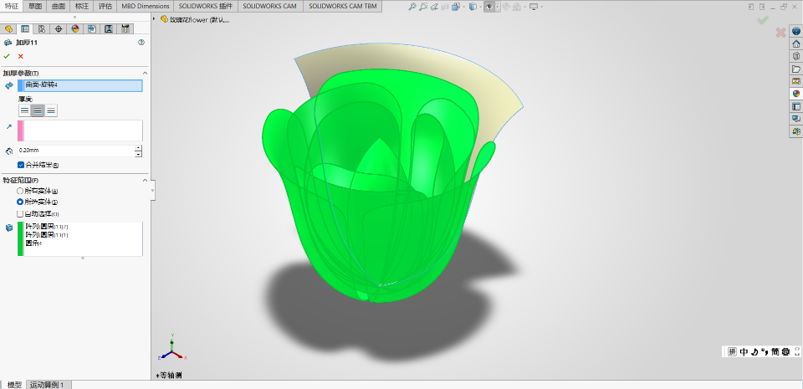
Task: Open Custom Properties in task pane
Action: pos(796,106)
